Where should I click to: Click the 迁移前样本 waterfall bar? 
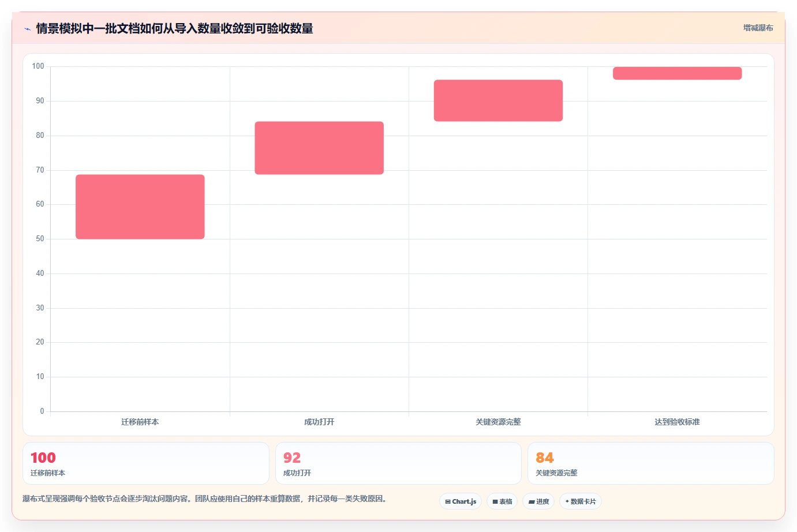140,207
